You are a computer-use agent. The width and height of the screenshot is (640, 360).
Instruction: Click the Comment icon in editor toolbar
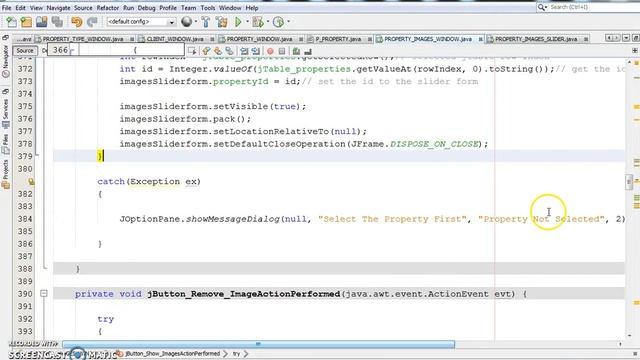tap(296, 51)
